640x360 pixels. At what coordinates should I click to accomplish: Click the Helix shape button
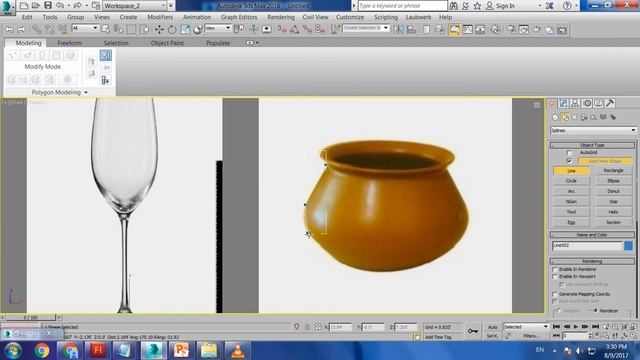coord(613,212)
